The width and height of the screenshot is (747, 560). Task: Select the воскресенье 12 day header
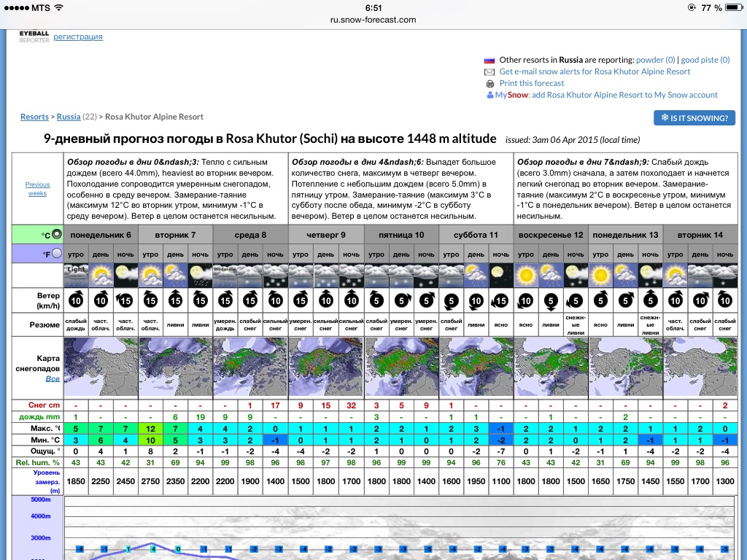click(551, 235)
